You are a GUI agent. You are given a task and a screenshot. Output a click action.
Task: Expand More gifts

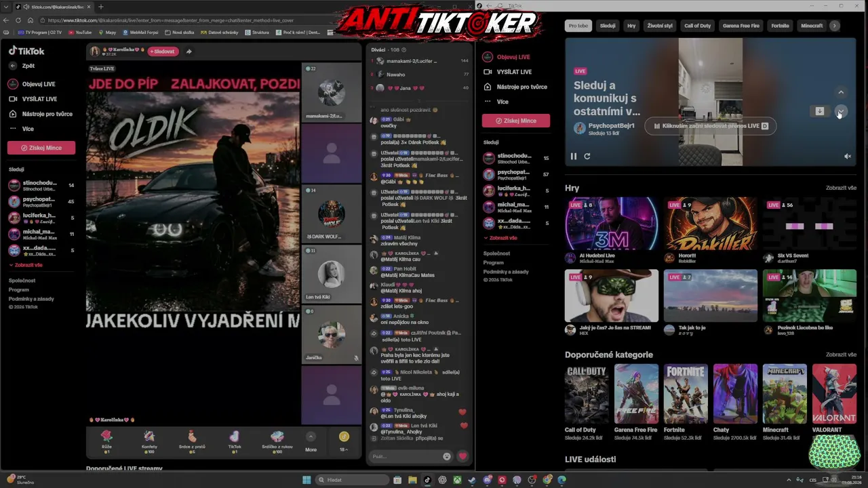coord(311,441)
